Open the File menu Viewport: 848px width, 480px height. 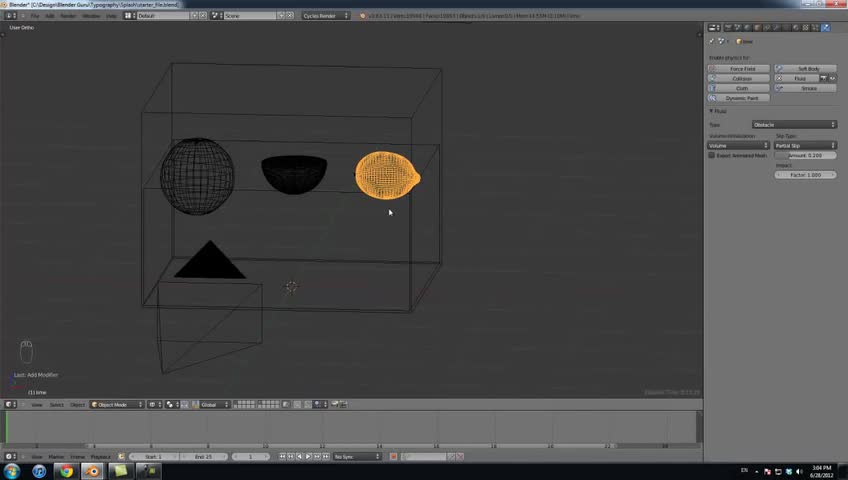click(x=35, y=16)
